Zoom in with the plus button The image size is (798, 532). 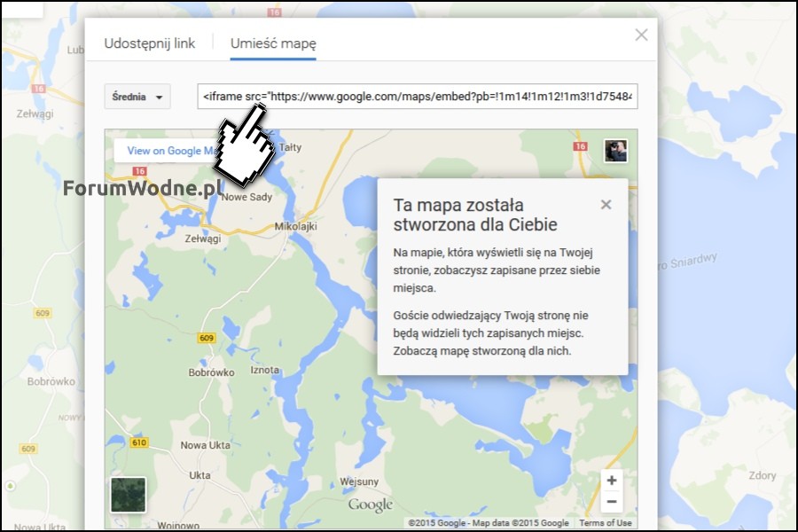[612, 480]
